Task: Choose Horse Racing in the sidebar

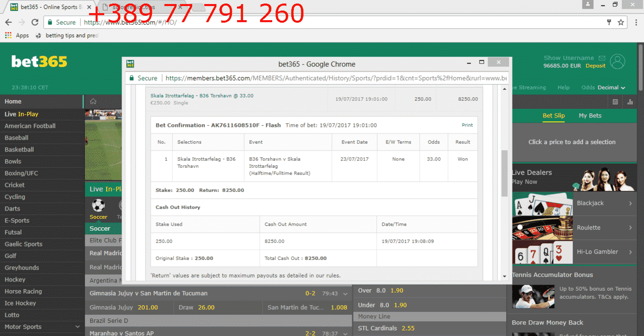Action: pos(42,292)
